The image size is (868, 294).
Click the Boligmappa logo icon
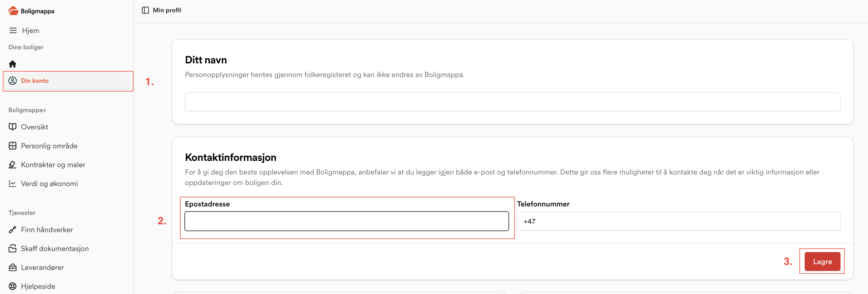[13, 11]
